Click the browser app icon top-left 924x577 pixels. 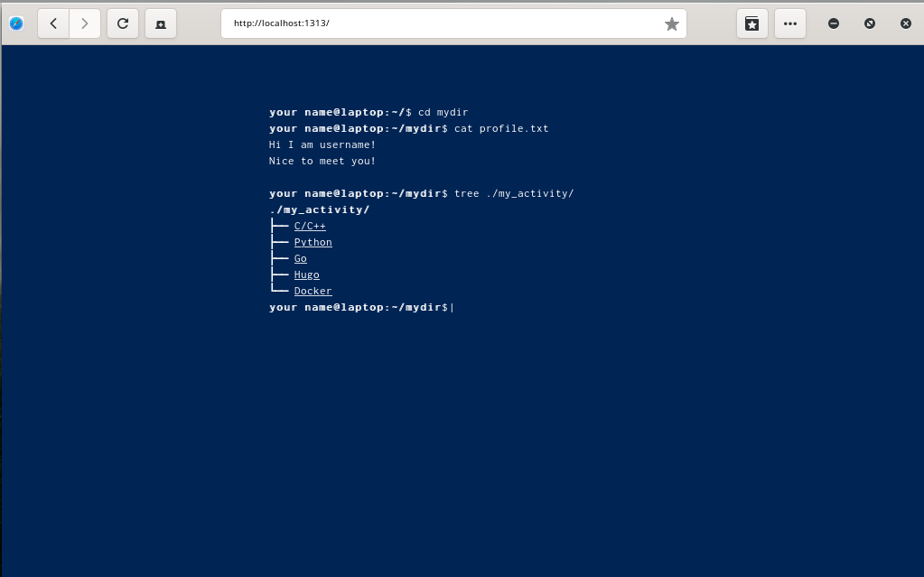tap(16, 23)
